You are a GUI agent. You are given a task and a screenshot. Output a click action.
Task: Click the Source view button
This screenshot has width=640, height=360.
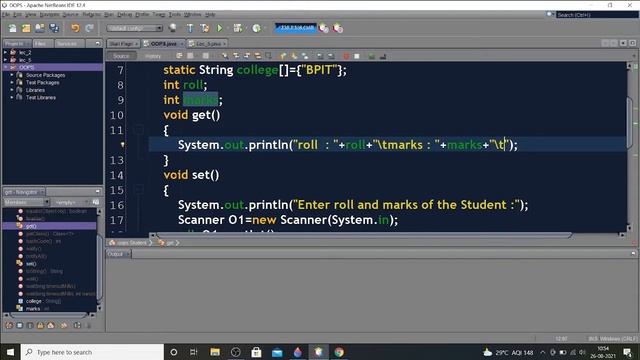(121, 56)
